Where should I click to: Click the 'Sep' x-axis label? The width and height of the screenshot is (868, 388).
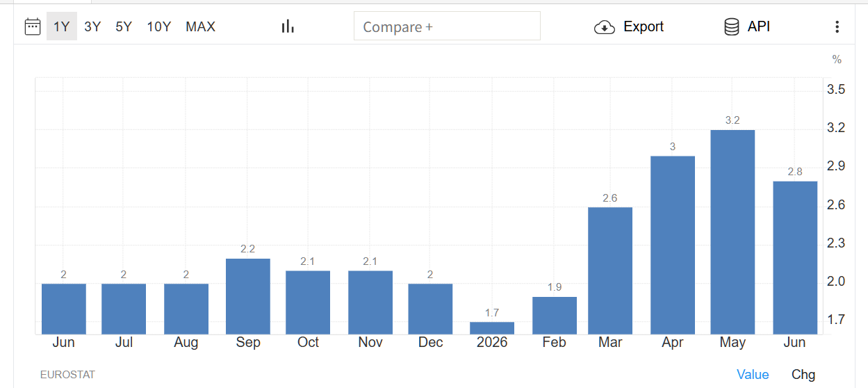tap(248, 343)
